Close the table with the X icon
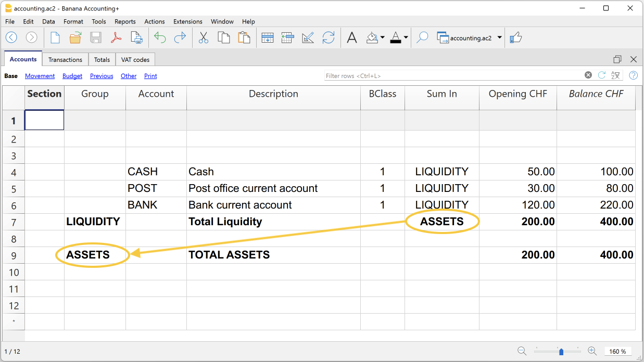 (634, 59)
